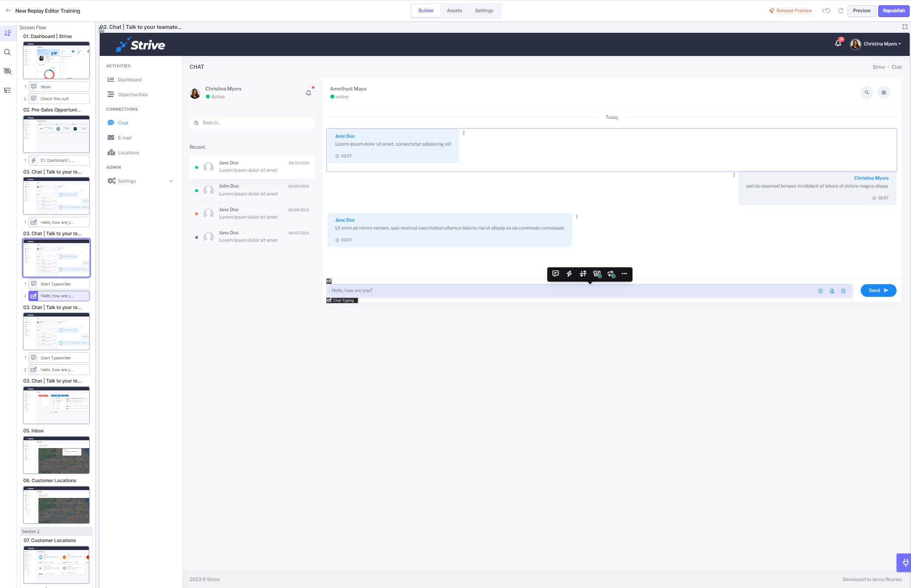Image resolution: width=911 pixels, height=588 pixels.
Task: Open the Screen Flow sort panel icon
Action: (7, 33)
